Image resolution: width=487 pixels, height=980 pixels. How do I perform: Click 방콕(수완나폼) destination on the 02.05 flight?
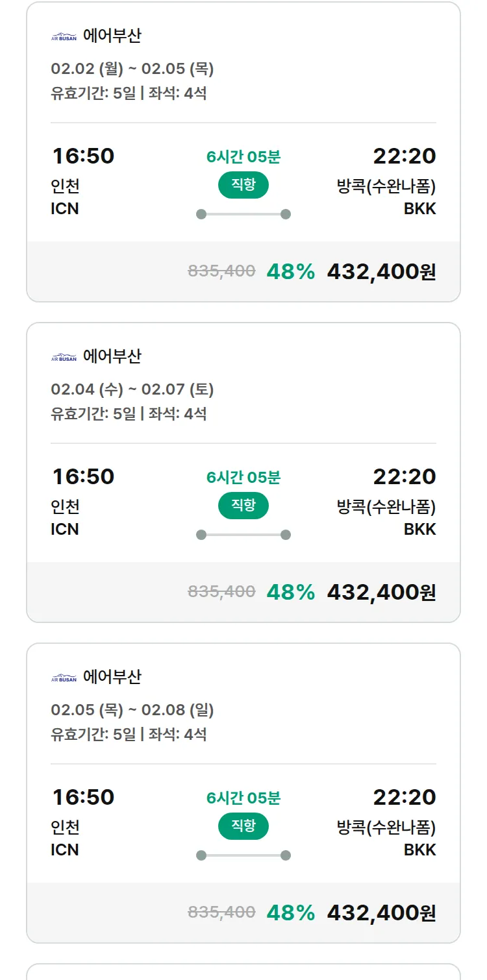[x=386, y=827]
